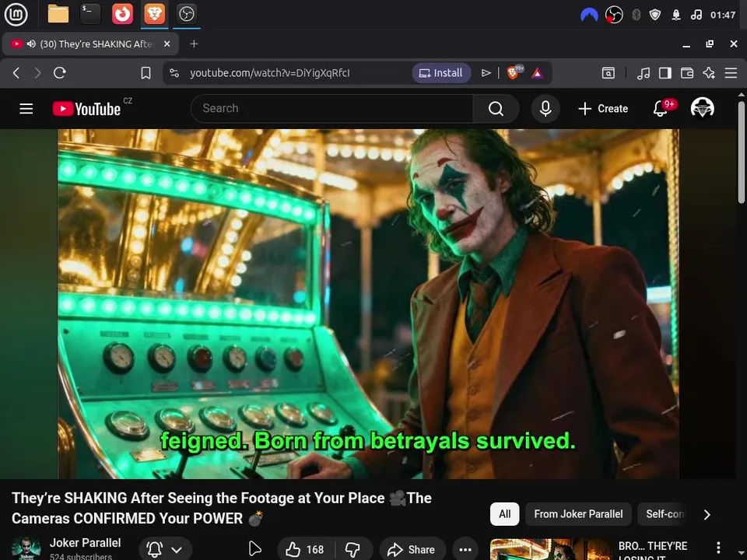The image size is (747, 560).
Task: Show the calendar from clock 01:47
Action: pos(723,16)
